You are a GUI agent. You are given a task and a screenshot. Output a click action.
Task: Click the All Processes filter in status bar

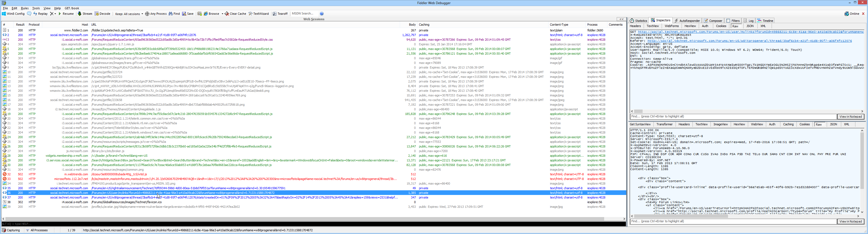click(37, 230)
